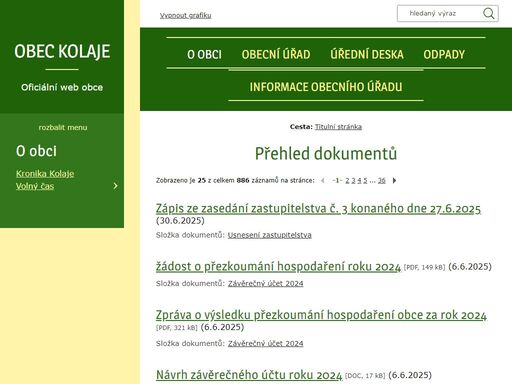This screenshot has width=512, height=384.
Task: Open the Usnesení zastupitelstva folder link
Action: [x=270, y=235]
